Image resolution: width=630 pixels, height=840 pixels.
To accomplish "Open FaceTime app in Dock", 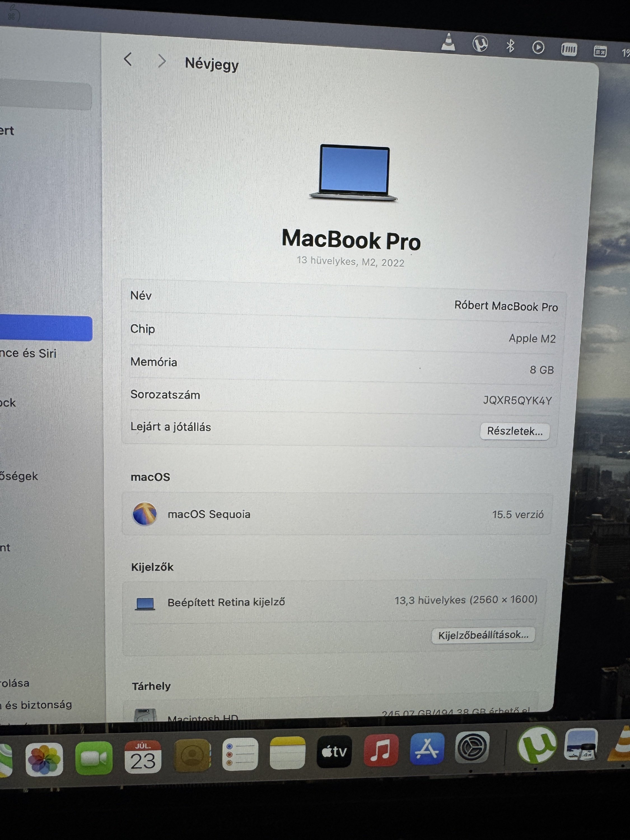I will click(x=94, y=758).
